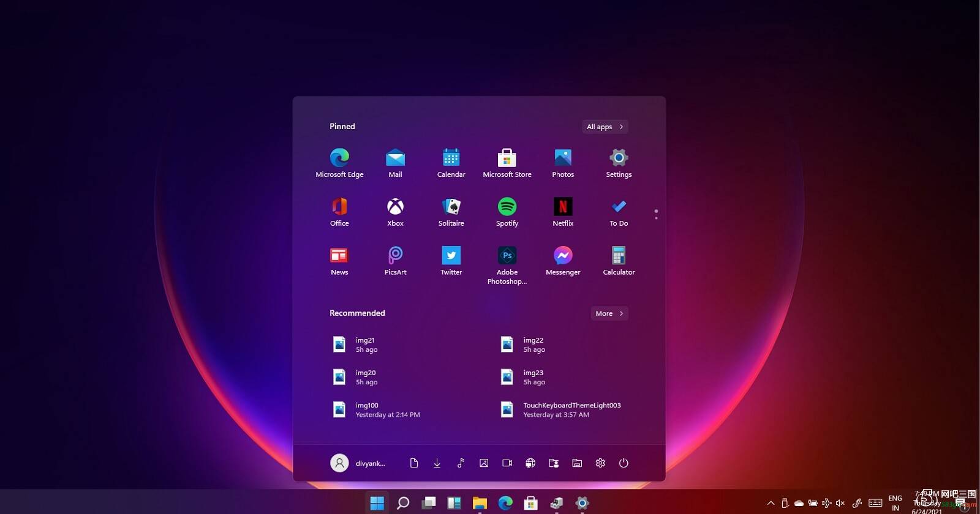Open the To Do app
980x514 pixels.
tap(619, 212)
